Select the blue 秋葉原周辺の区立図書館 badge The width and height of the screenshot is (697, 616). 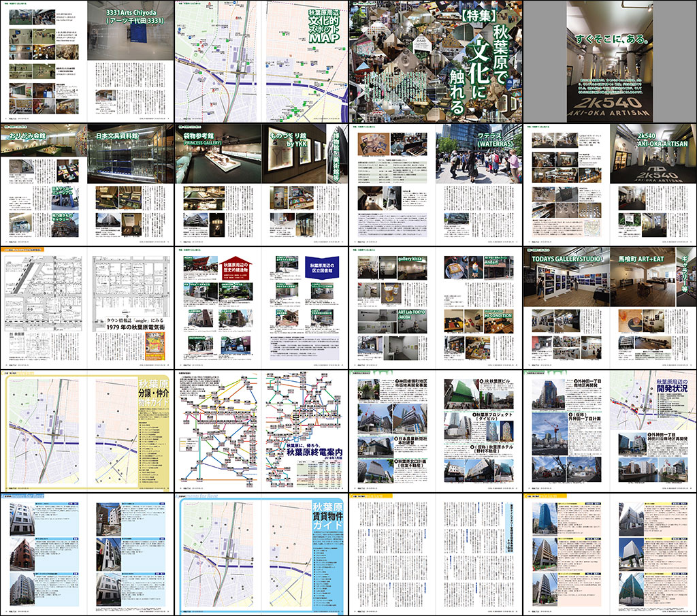(x=322, y=268)
